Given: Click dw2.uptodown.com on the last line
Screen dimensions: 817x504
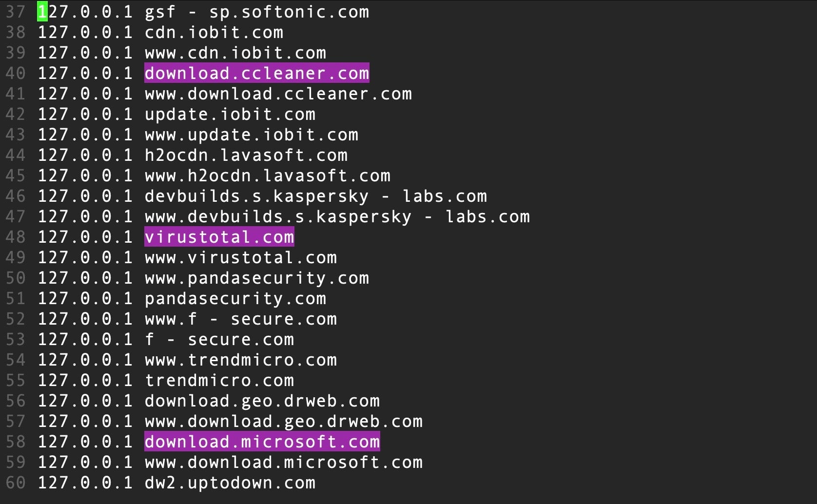Looking at the screenshot, I should click(230, 483).
